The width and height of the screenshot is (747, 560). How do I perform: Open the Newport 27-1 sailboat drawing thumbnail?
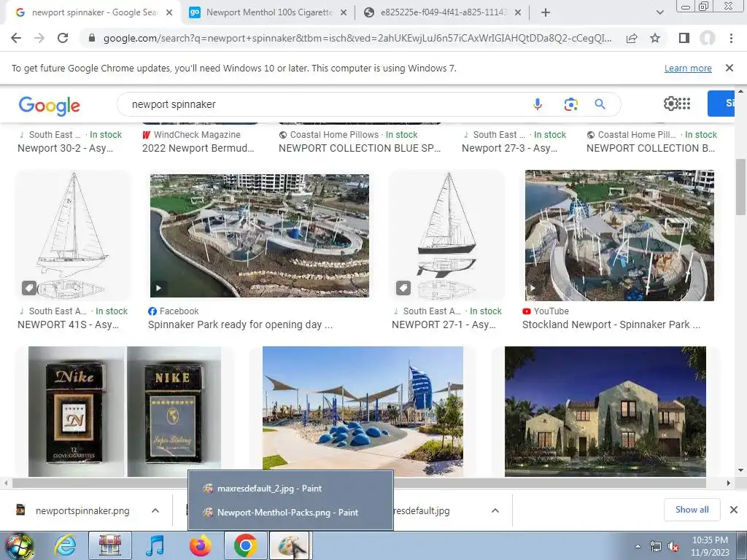[446, 235]
